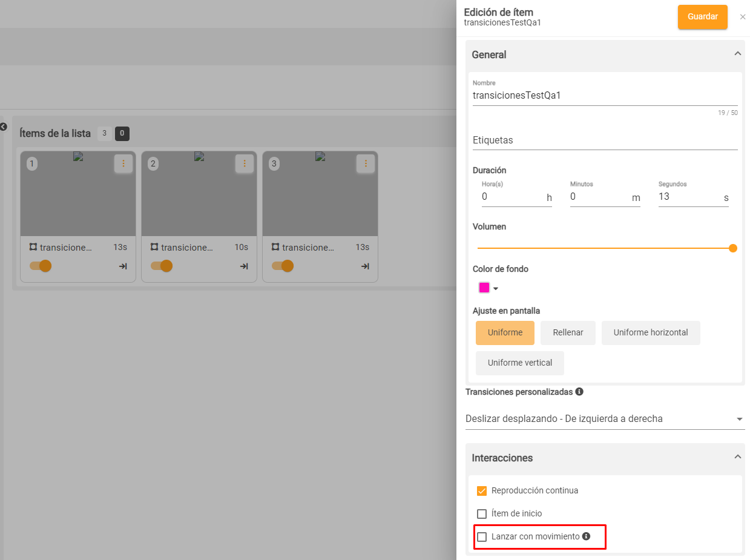Select the Rellenar fit option

click(x=568, y=332)
